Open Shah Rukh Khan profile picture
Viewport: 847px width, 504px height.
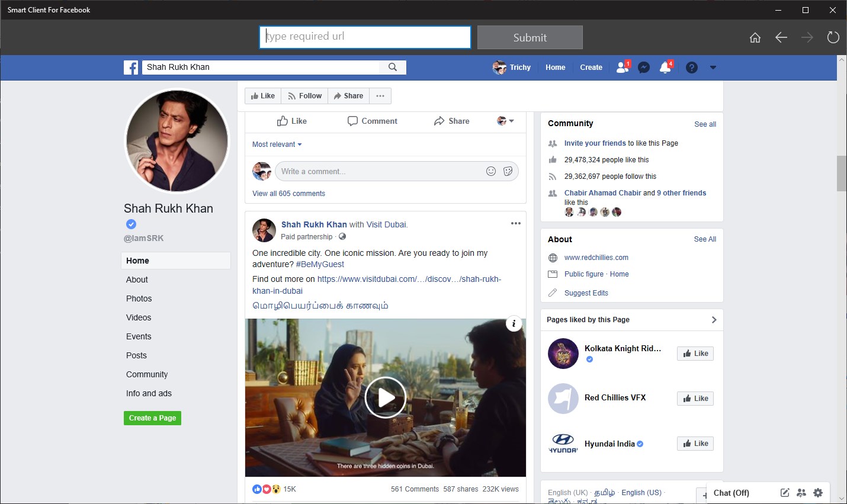177,141
